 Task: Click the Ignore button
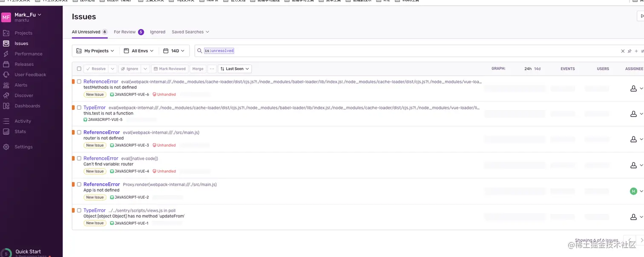tap(129, 69)
